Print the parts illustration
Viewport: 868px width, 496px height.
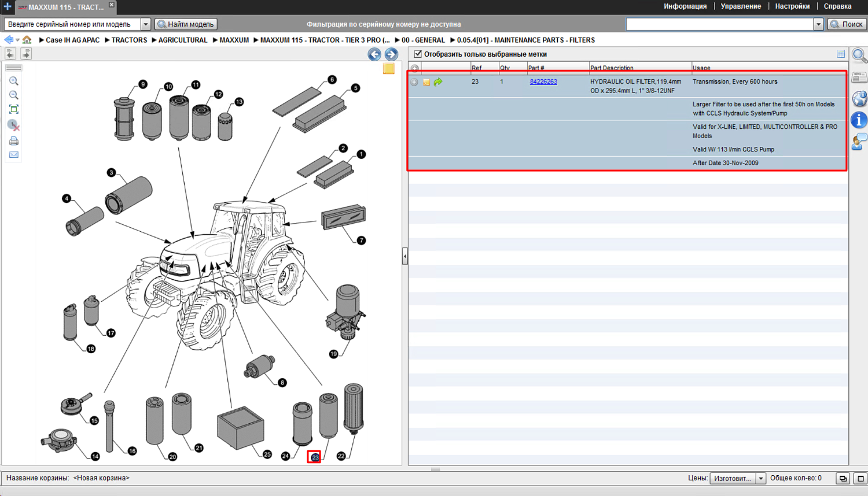[x=13, y=140]
